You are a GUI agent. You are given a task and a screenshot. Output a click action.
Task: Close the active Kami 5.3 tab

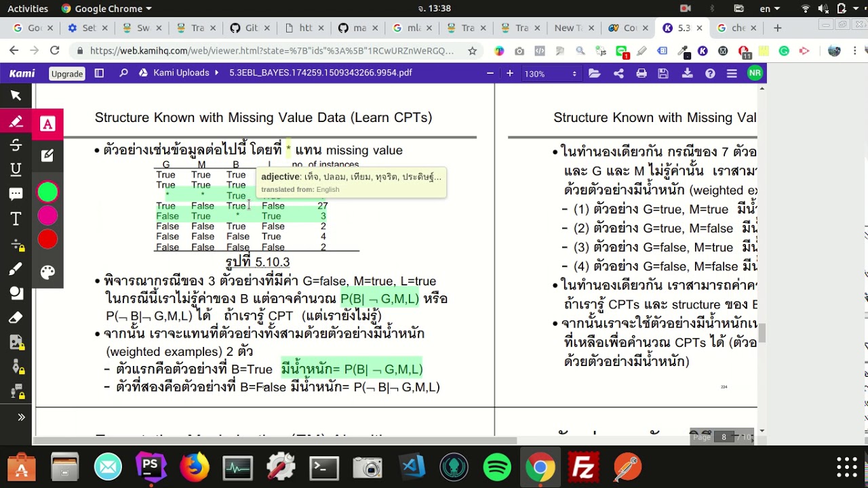pyautogui.click(x=699, y=28)
